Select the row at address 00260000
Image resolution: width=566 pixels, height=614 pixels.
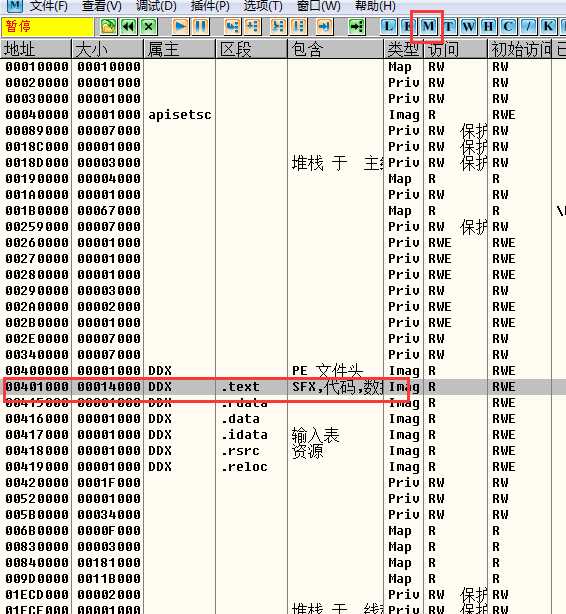pos(283,243)
